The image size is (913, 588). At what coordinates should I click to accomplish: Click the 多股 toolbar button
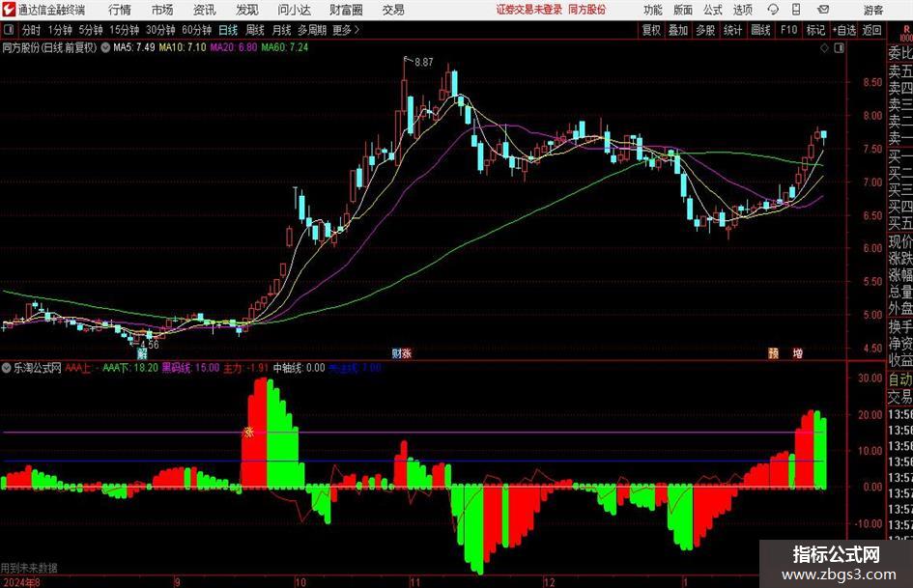(x=705, y=30)
